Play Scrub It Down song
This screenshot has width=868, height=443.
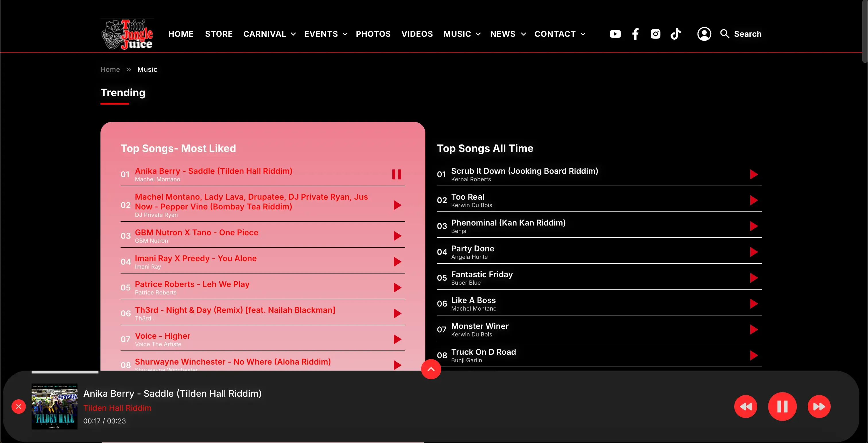pos(754,174)
